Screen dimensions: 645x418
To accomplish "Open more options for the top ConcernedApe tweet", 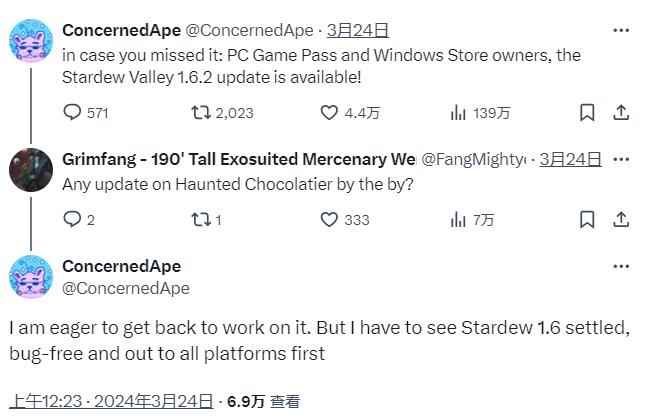I will [621, 30].
